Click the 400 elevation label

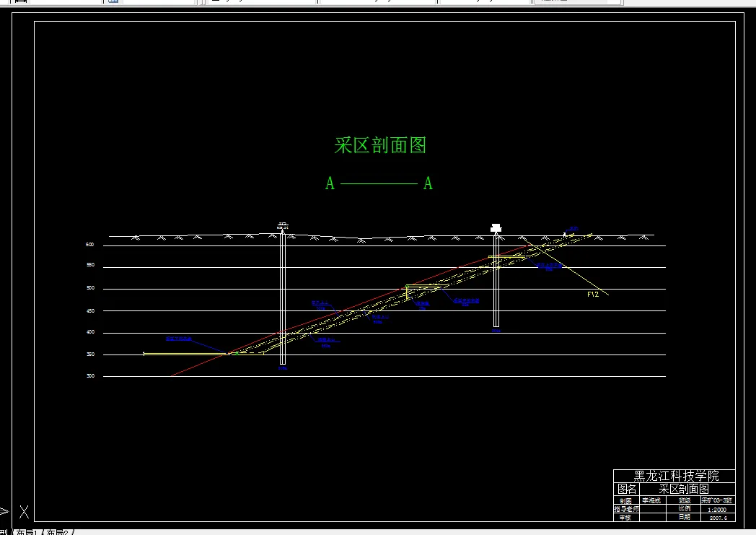[x=90, y=332]
